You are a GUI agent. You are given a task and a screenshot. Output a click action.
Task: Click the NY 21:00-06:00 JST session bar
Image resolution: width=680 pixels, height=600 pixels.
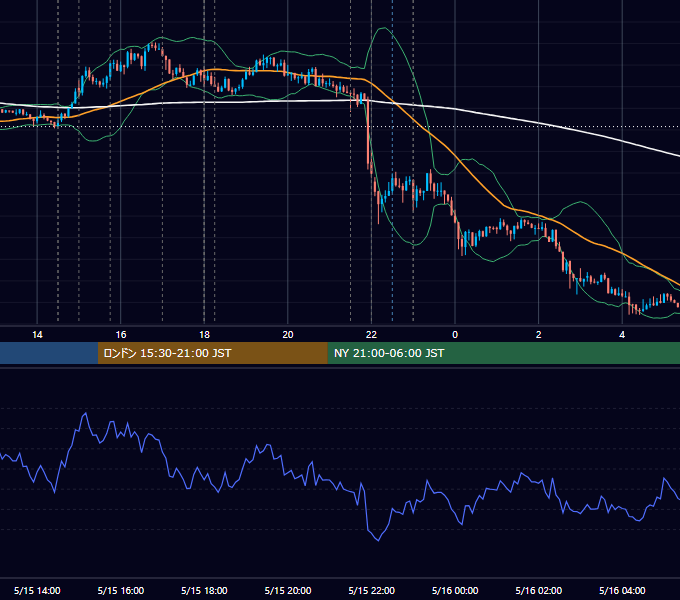pyautogui.click(x=503, y=353)
